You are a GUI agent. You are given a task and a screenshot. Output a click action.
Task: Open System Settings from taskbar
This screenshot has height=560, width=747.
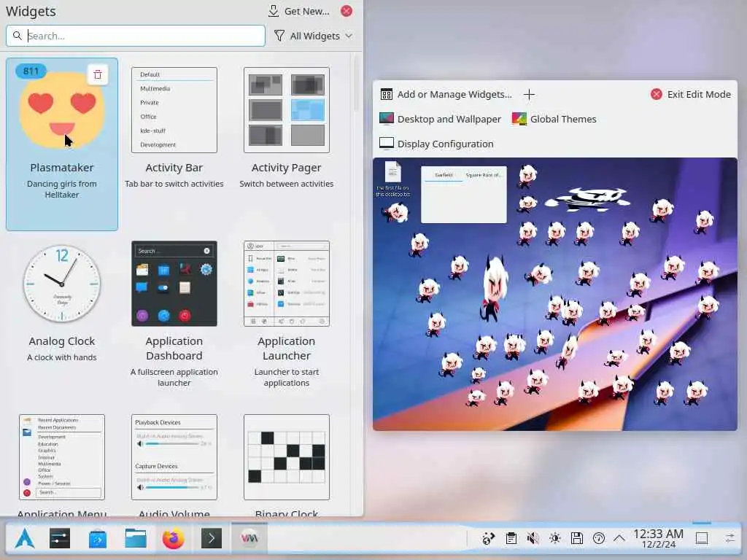tap(60, 539)
